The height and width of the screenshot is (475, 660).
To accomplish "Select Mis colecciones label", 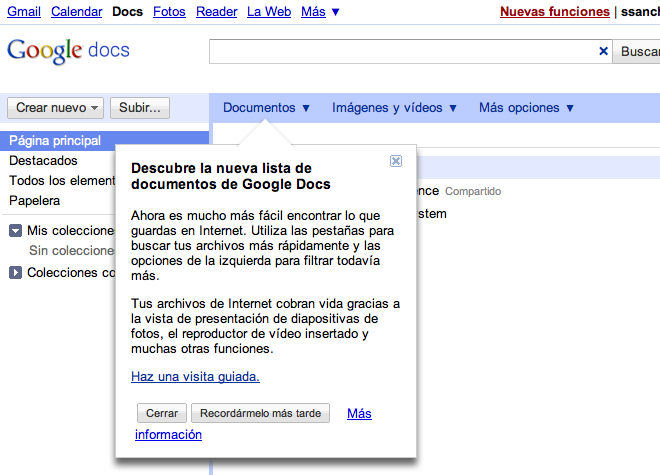I will [x=71, y=231].
